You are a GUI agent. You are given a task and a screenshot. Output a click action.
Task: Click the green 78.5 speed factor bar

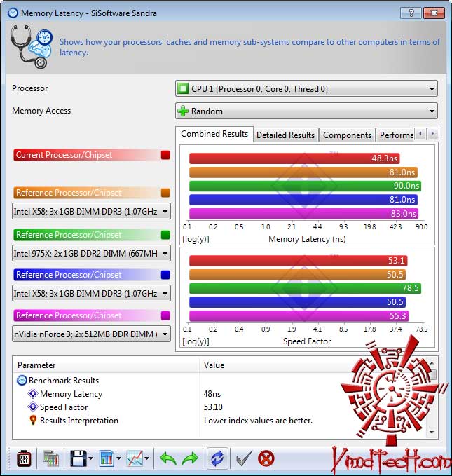305,288
